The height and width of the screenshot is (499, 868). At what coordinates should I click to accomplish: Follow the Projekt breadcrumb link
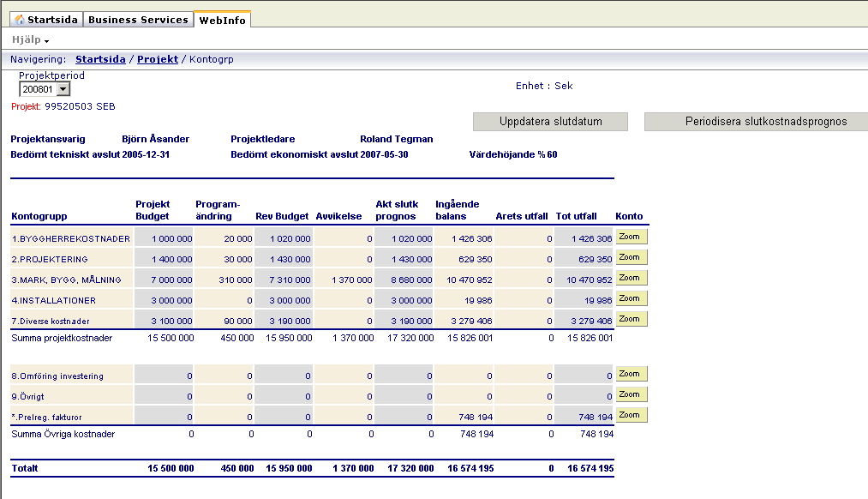click(158, 59)
